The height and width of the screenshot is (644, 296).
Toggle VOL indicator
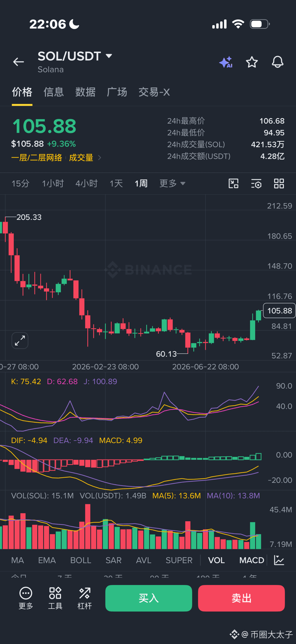(x=216, y=560)
